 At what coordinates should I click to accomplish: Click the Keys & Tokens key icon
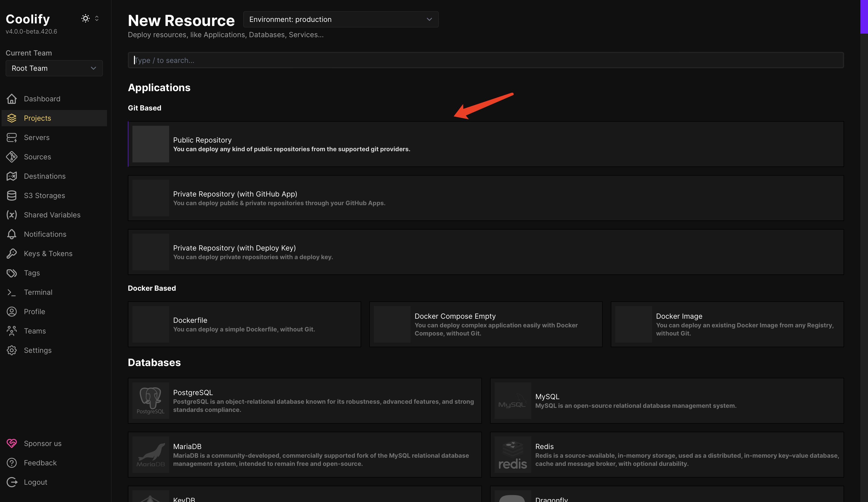pyautogui.click(x=12, y=253)
